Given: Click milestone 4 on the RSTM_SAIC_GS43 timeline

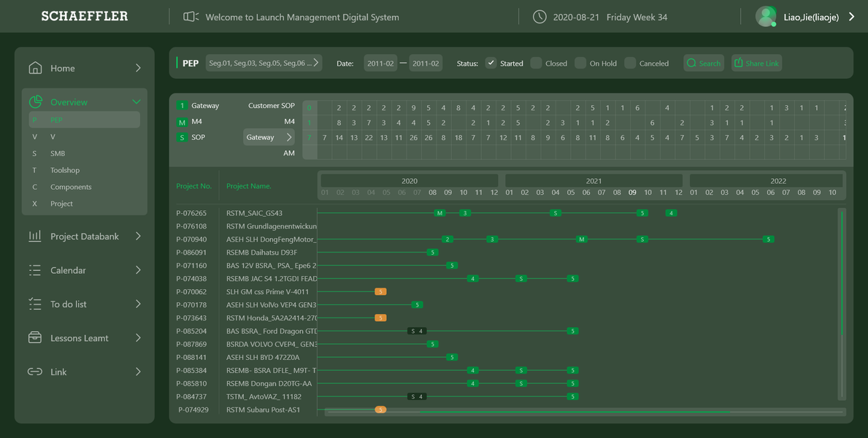Looking at the screenshot, I should (x=671, y=213).
